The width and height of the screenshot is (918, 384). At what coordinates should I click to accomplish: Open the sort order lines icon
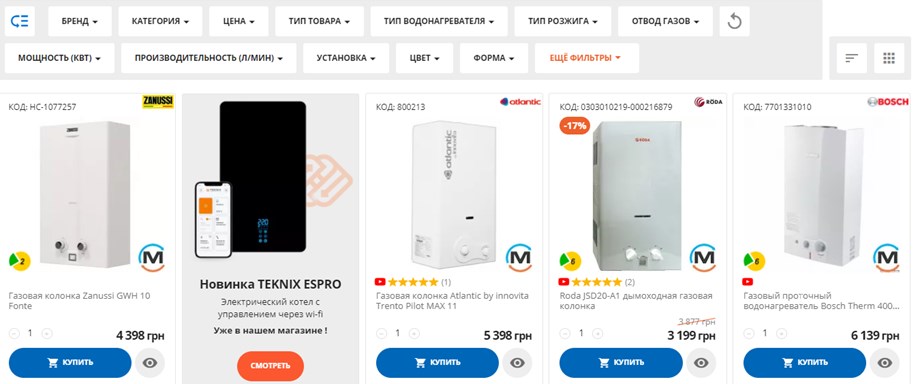coord(851,58)
